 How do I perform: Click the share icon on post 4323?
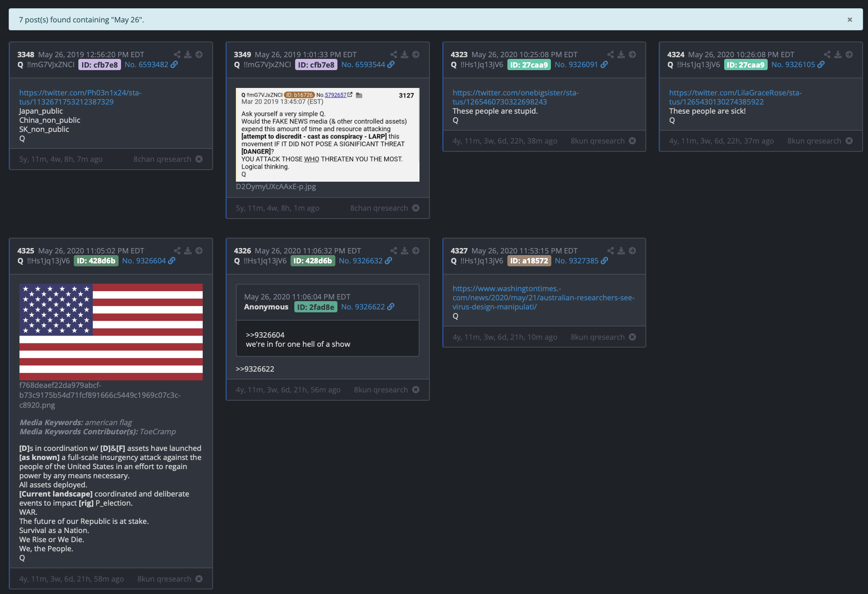(611, 54)
